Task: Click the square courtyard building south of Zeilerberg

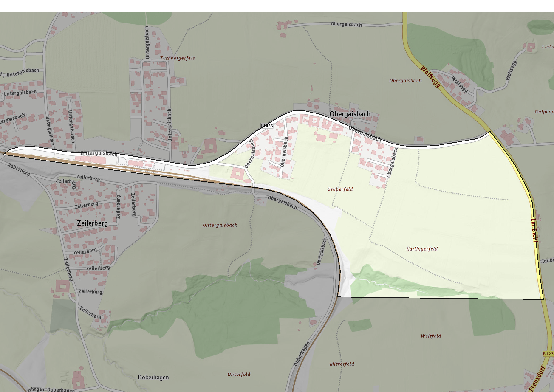Action: 63,288
